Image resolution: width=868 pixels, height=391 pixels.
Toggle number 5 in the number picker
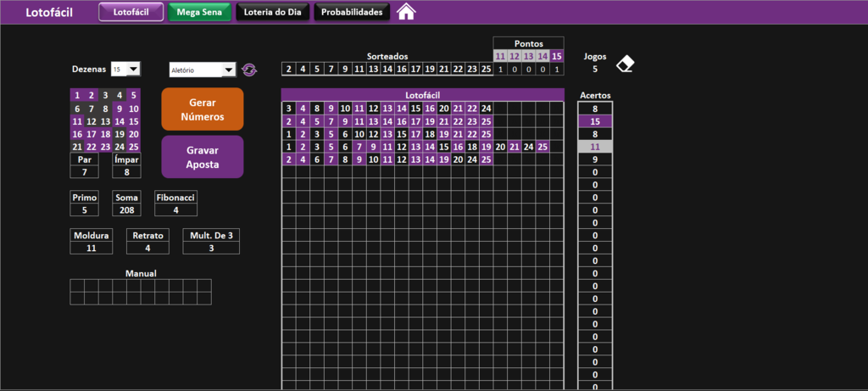coord(133,95)
